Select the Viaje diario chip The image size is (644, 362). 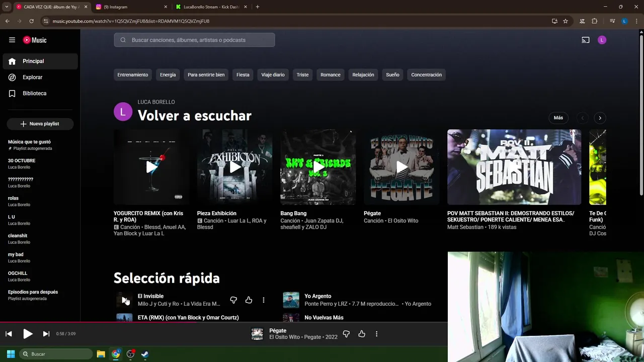273,75
